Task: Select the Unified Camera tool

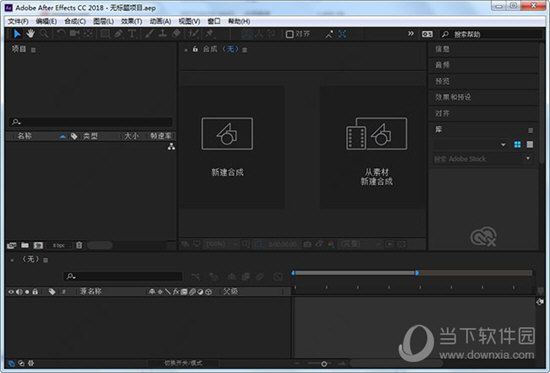Action: (74, 34)
